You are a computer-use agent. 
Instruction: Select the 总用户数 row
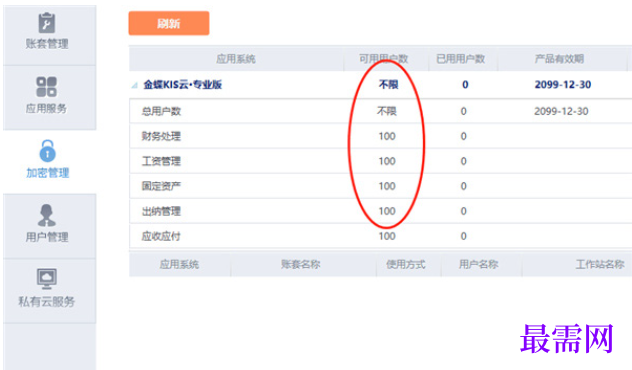pyautogui.click(x=380, y=111)
